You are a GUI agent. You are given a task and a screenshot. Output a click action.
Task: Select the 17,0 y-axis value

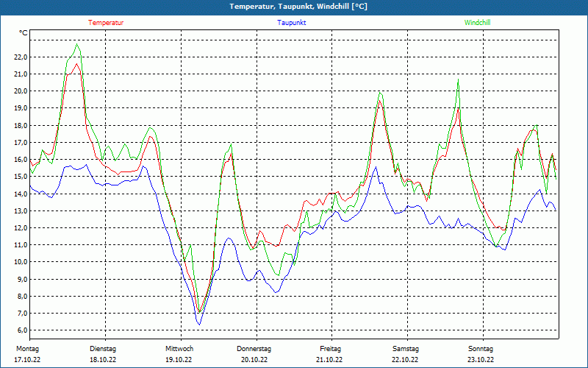[21, 142]
